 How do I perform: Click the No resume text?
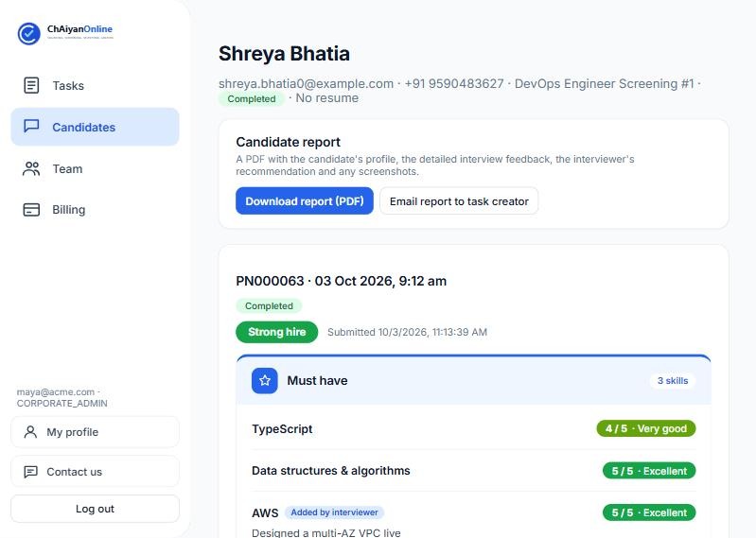(326, 98)
